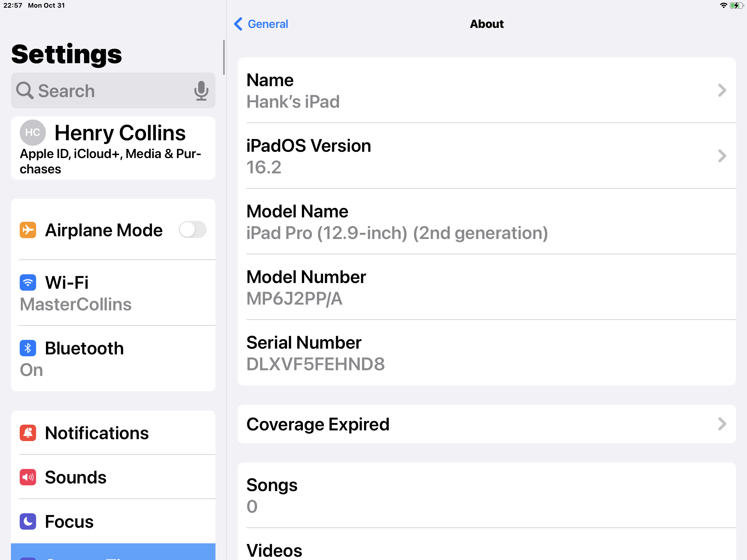Open the Bluetooth settings row
The height and width of the screenshot is (560, 747).
[113, 359]
